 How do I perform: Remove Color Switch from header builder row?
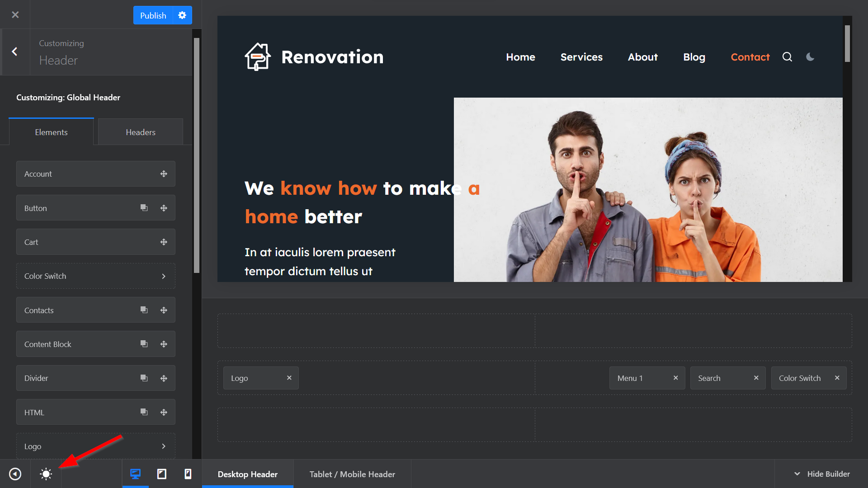[837, 378]
